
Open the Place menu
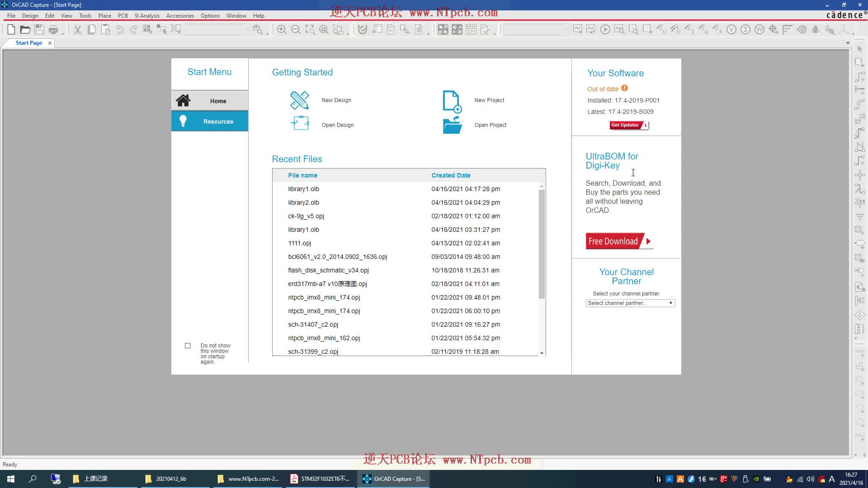105,15
